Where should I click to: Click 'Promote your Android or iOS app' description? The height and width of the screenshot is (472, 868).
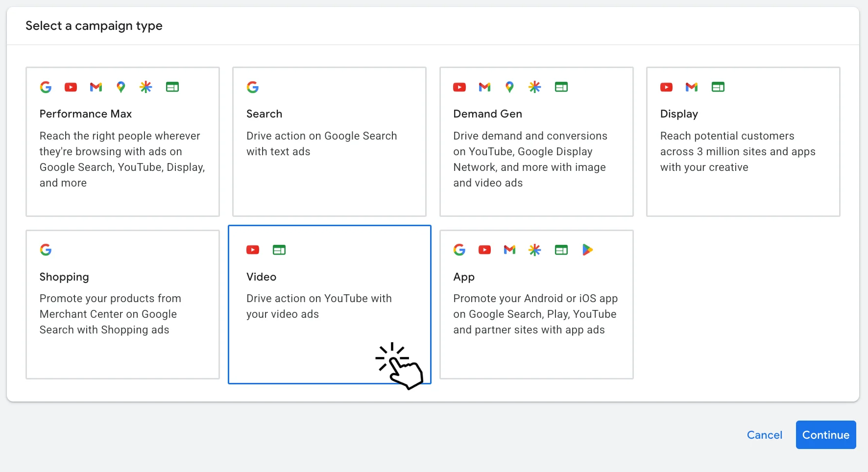tap(535, 299)
